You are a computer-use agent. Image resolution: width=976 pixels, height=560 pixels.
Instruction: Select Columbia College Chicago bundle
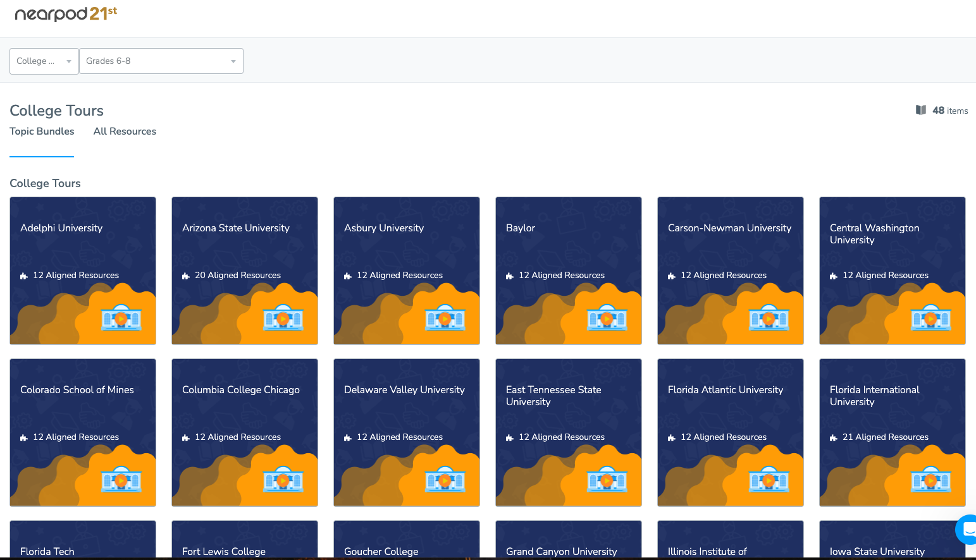[x=245, y=432]
